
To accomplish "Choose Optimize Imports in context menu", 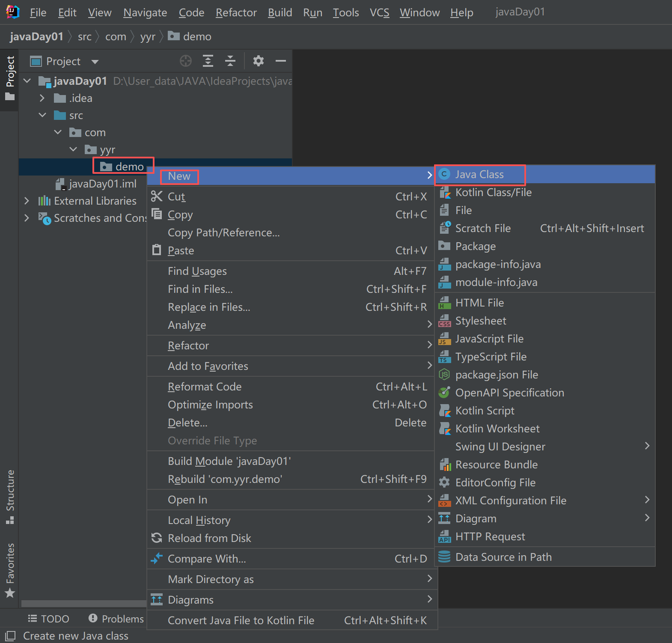I will [x=291, y=405].
